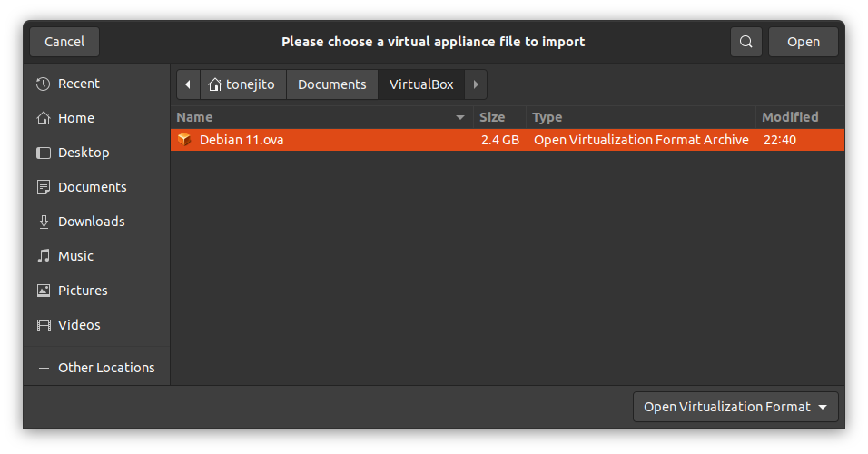Click the Downloads arrow icon in sidebar
868x454 pixels.
(x=43, y=222)
